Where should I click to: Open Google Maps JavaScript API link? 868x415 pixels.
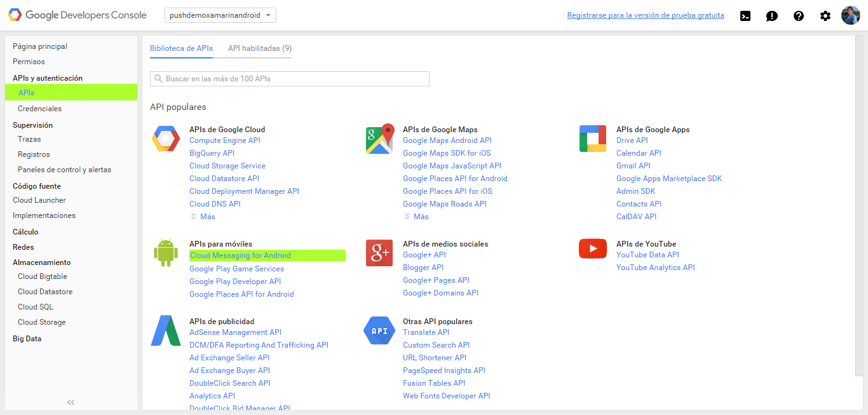pos(452,166)
